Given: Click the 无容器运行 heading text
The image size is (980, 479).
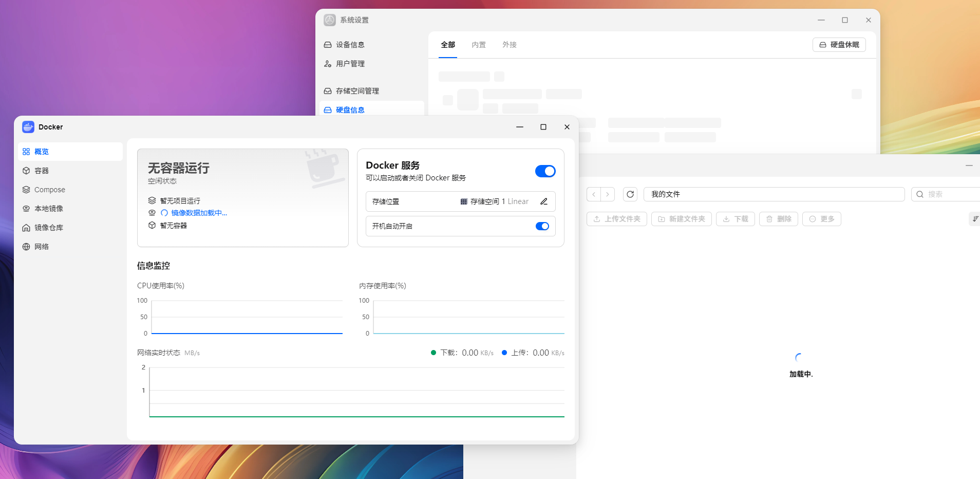Looking at the screenshot, I should click(x=179, y=168).
